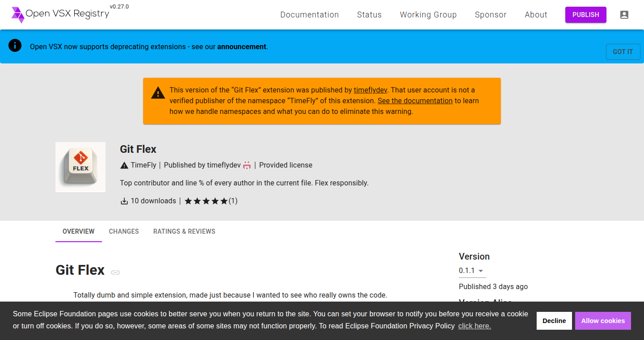Open the privacy policy click here link
Viewport: 644px width, 340px height.
point(475,326)
